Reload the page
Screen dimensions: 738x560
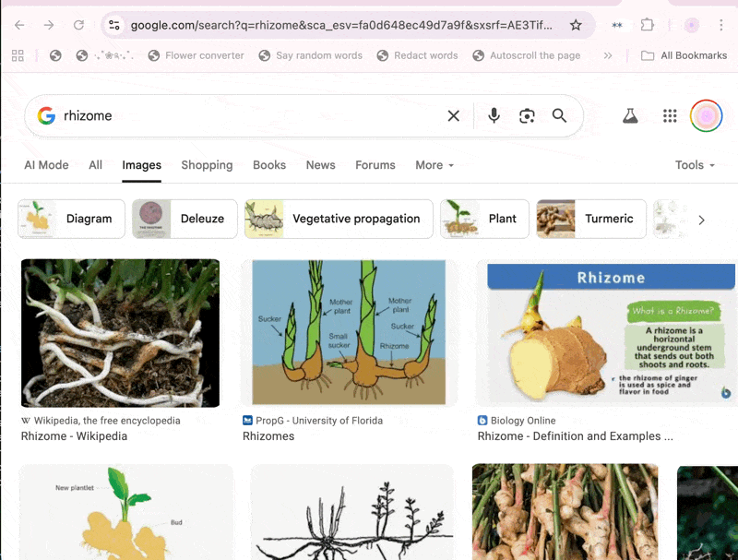(78, 25)
